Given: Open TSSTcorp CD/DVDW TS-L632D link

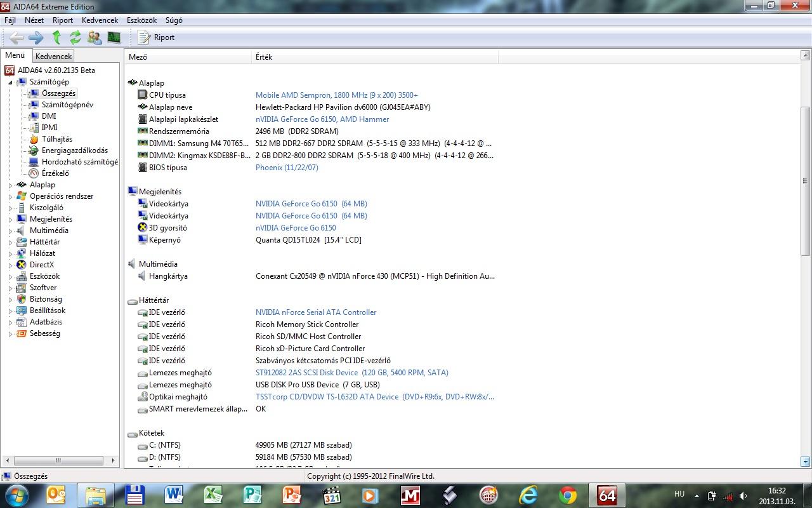Looking at the screenshot, I should coord(375,397).
